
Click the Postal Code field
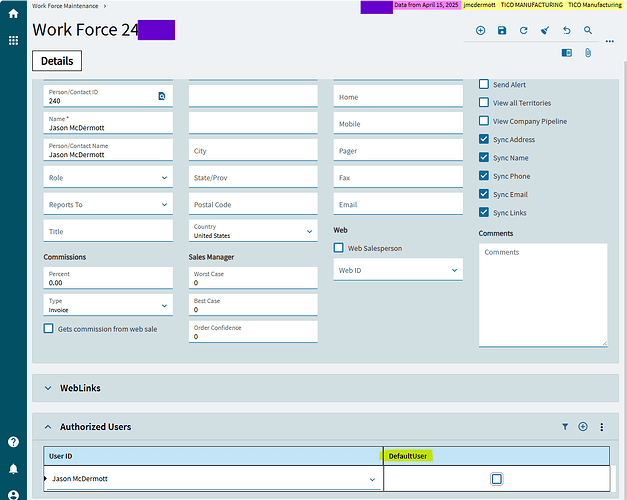coord(253,204)
